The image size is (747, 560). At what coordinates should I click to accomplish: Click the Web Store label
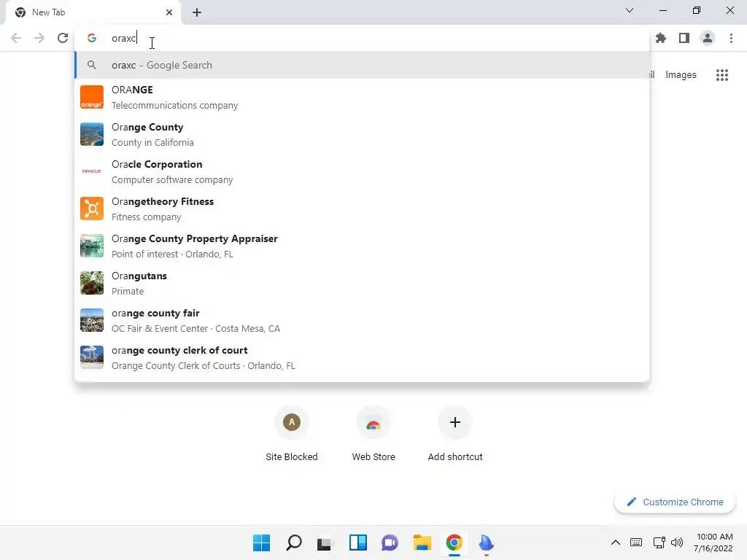point(373,456)
